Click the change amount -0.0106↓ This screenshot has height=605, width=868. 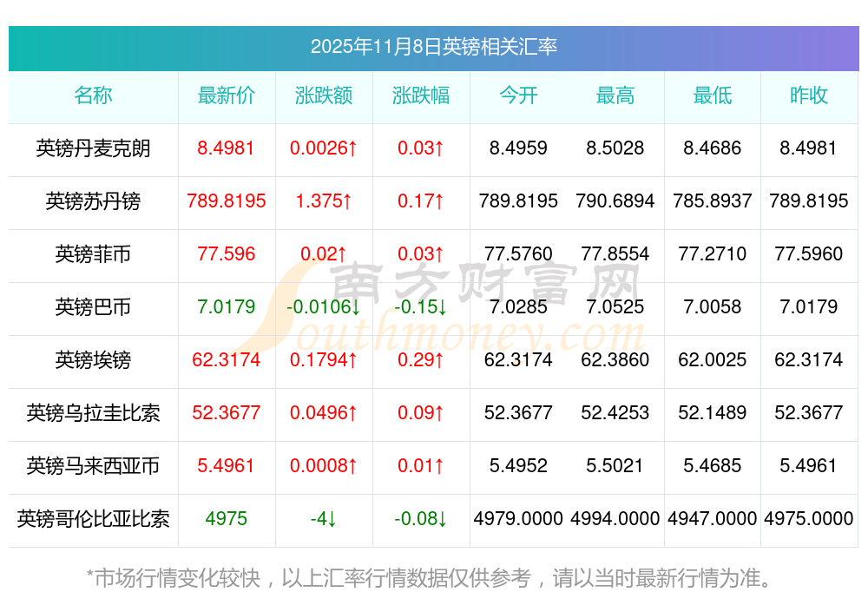(323, 306)
